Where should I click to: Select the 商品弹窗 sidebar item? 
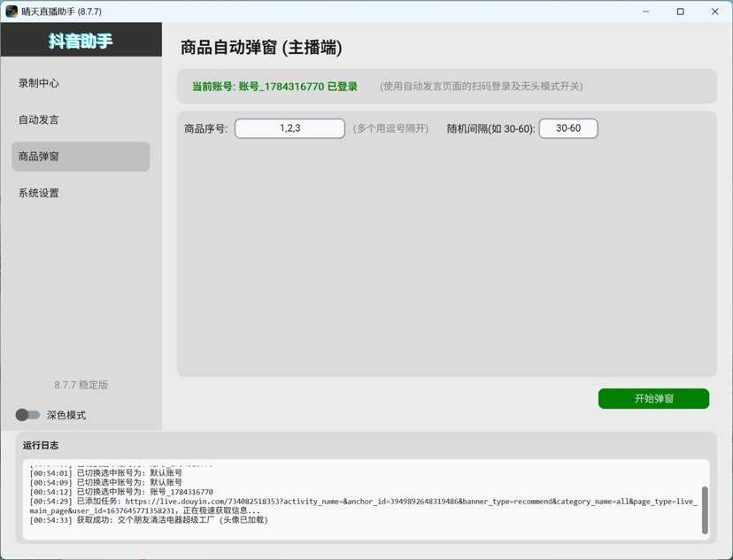click(81, 157)
